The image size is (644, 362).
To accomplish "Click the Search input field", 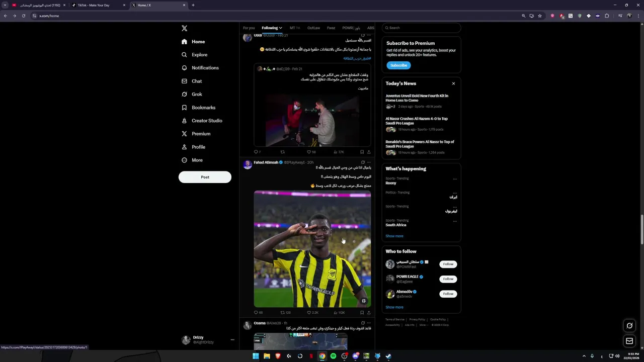I will tap(422, 28).
